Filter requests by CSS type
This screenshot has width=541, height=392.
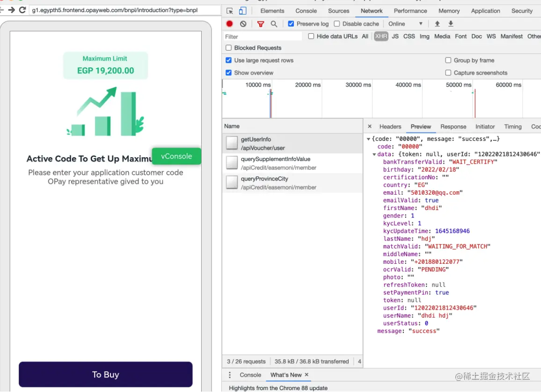pyautogui.click(x=409, y=36)
